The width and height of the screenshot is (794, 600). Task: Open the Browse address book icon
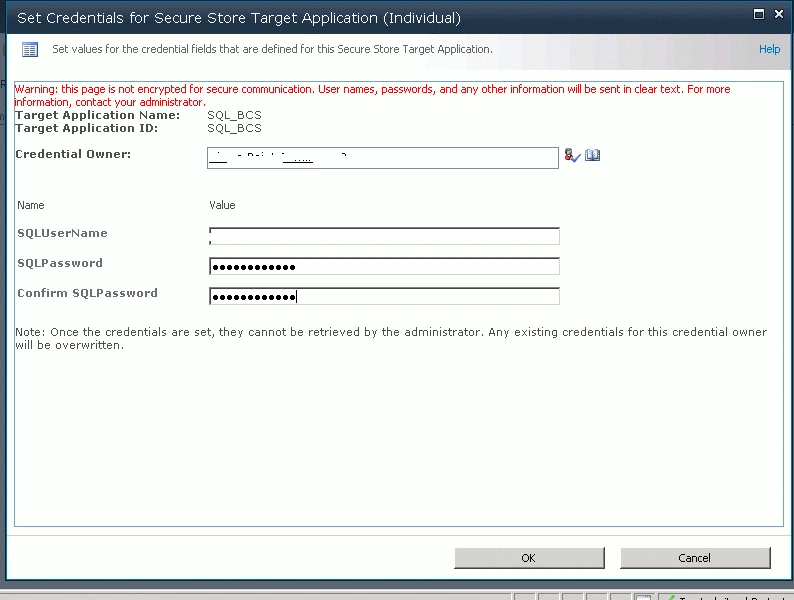(592, 155)
